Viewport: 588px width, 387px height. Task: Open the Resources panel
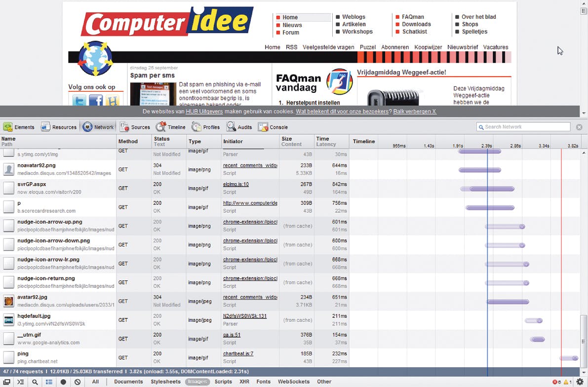click(x=58, y=127)
